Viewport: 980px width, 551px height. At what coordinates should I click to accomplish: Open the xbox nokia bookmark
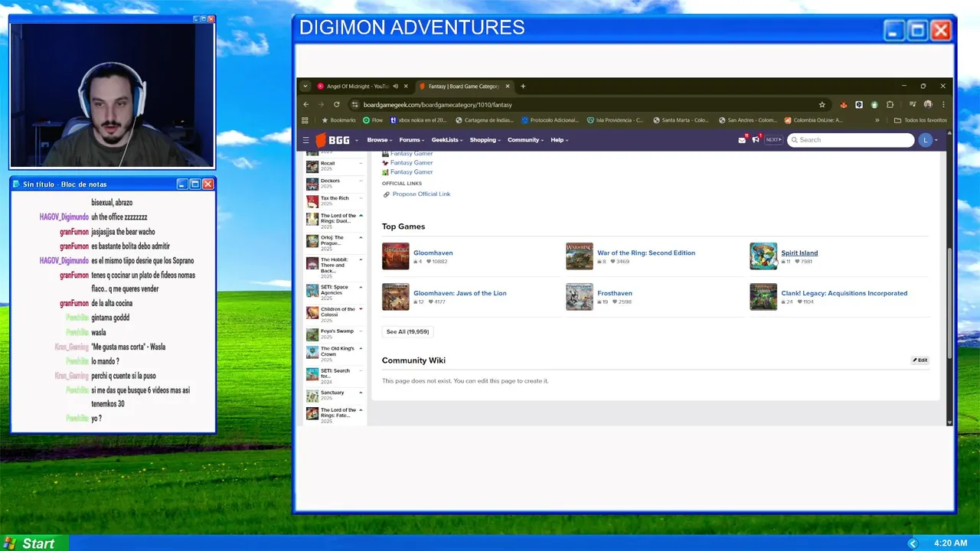pyautogui.click(x=418, y=120)
